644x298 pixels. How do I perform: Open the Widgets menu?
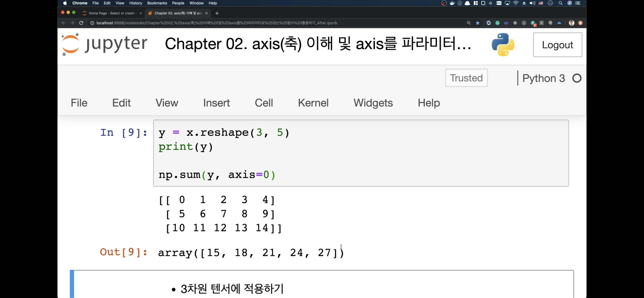[373, 103]
